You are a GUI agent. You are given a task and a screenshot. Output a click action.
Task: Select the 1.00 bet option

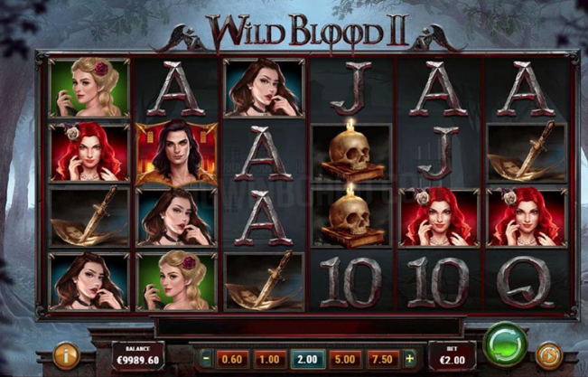(270, 359)
